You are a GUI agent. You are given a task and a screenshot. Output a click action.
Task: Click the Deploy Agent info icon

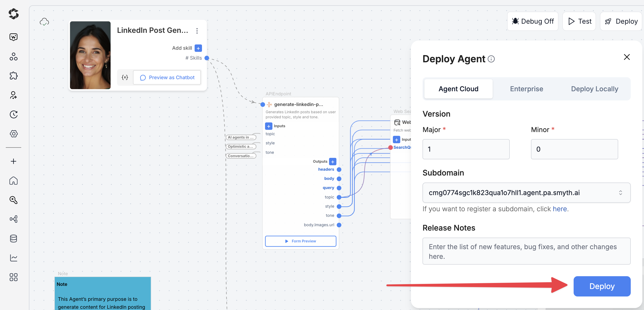click(x=491, y=59)
